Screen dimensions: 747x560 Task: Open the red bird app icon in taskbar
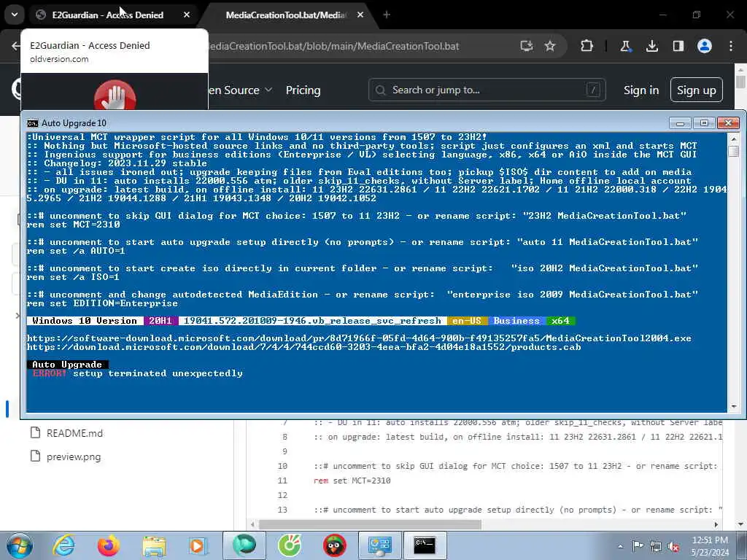point(334,545)
